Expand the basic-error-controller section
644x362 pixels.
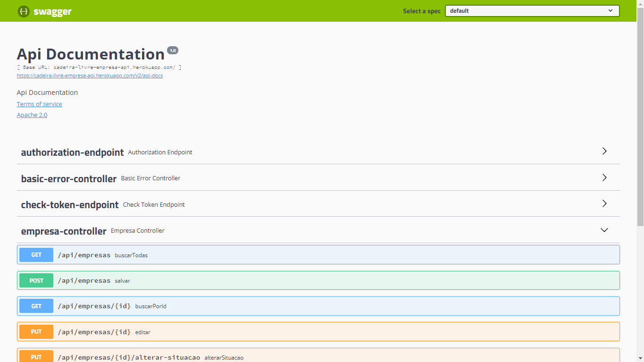click(x=318, y=178)
